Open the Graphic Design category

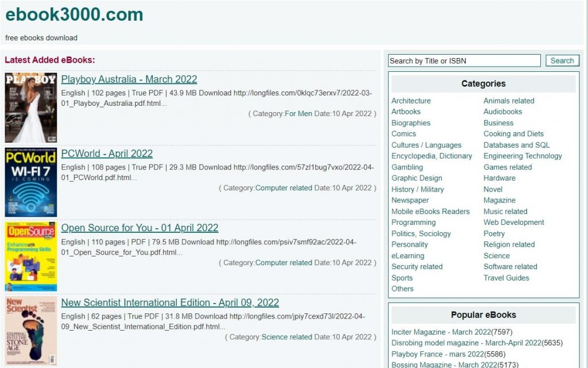point(417,178)
